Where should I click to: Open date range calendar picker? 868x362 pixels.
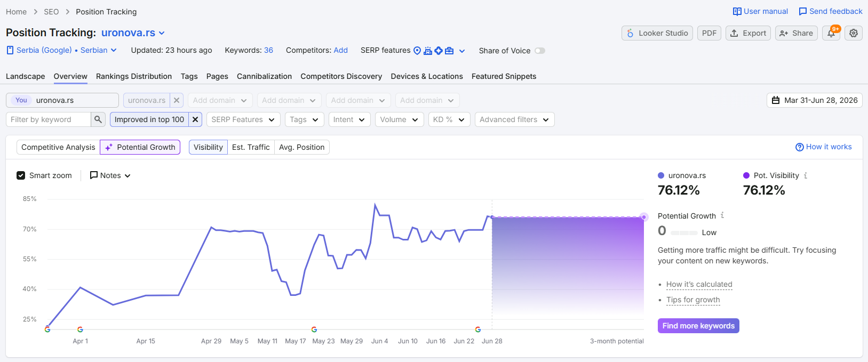[x=815, y=100]
